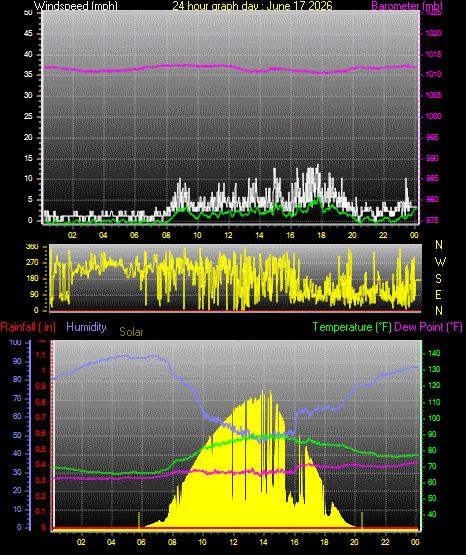Select the 120 label on the temperature axis

435,385
